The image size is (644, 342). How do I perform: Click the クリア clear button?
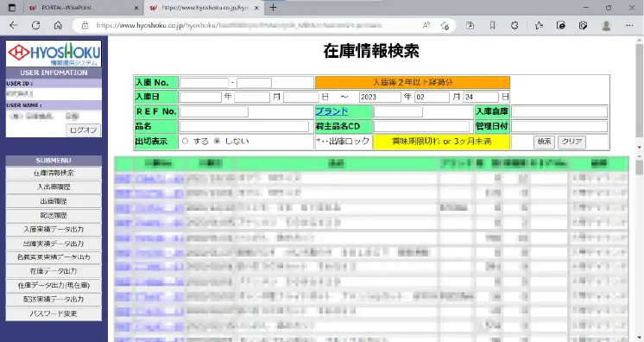pos(571,142)
